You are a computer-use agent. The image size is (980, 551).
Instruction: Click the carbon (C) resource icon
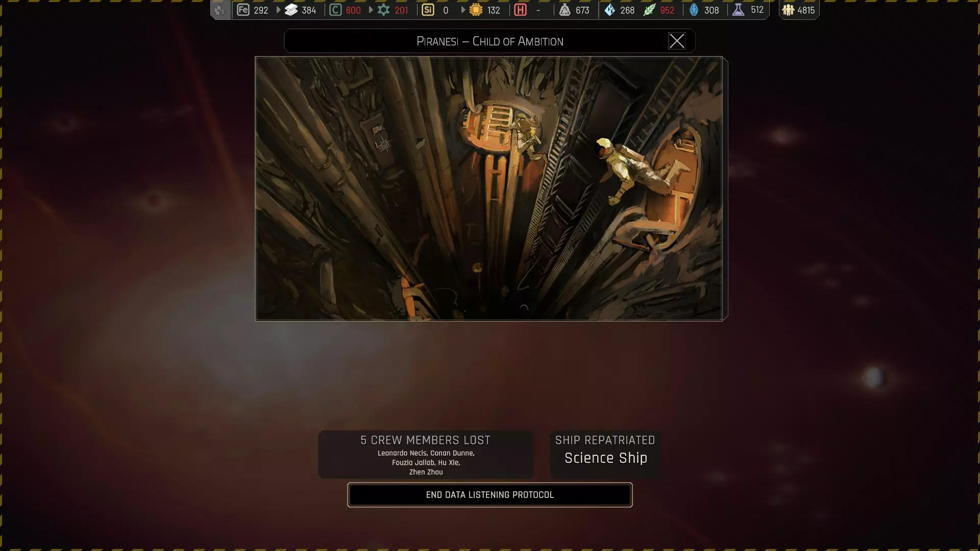[335, 10]
